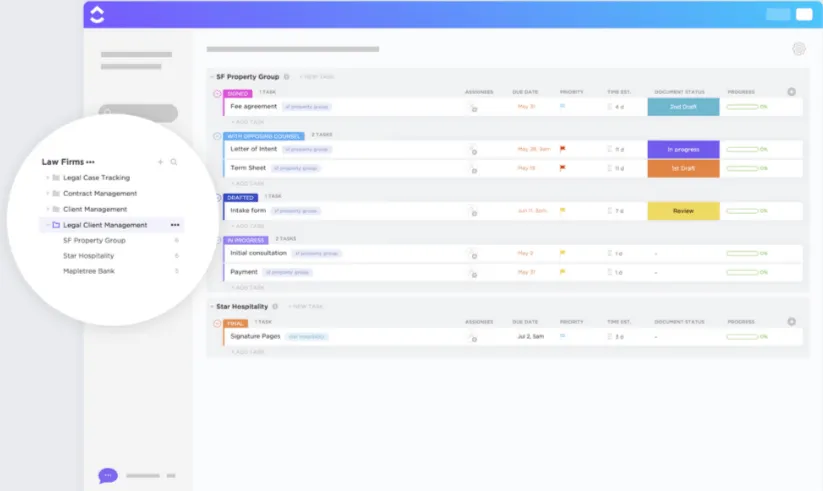Click the Review document status cell
This screenshot has width=823, height=491.
[x=683, y=211]
